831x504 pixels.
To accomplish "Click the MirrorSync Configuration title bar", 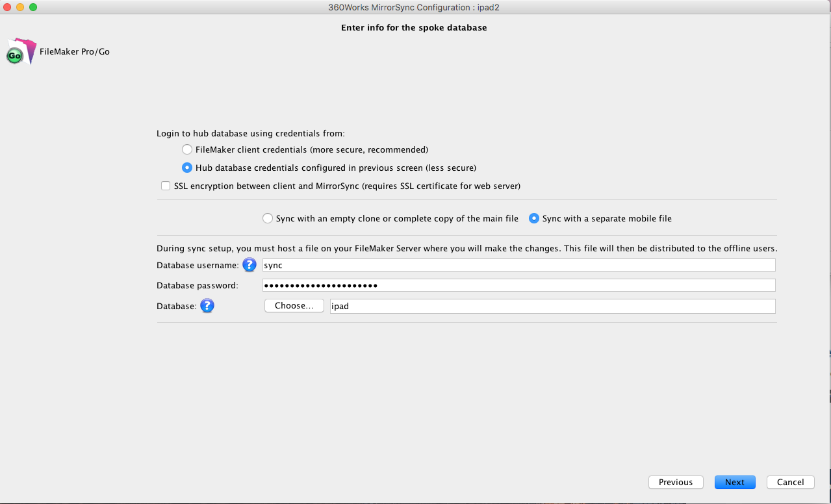I will coord(415,7).
